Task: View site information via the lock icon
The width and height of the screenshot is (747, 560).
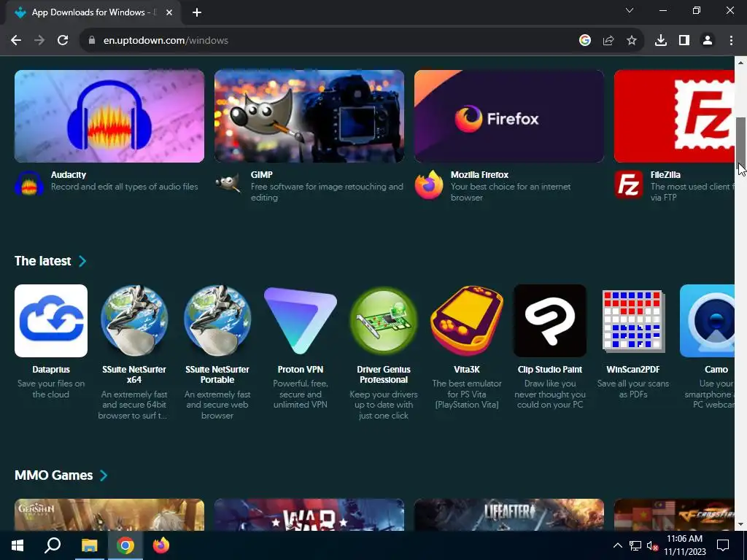Action: 92,41
